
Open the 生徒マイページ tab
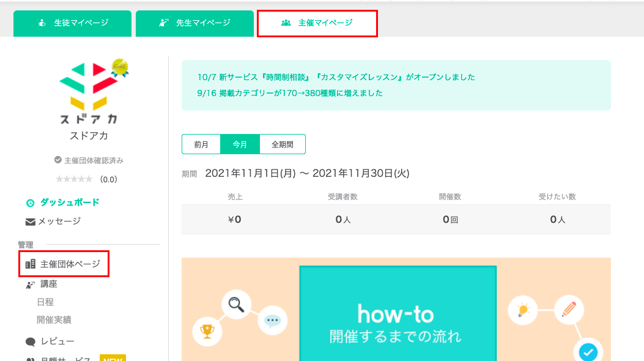pyautogui.click(x=72, y=23)
